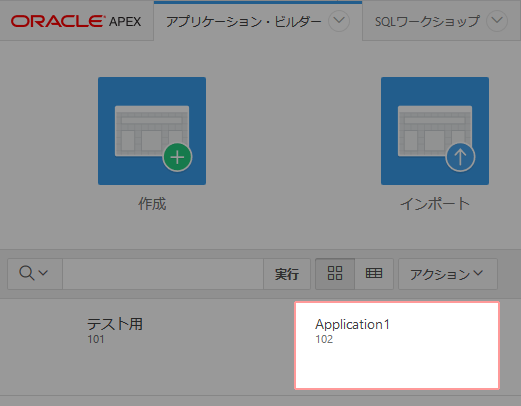
Task: Click the green plus badge on create tile
Action: tap(177, 157)
